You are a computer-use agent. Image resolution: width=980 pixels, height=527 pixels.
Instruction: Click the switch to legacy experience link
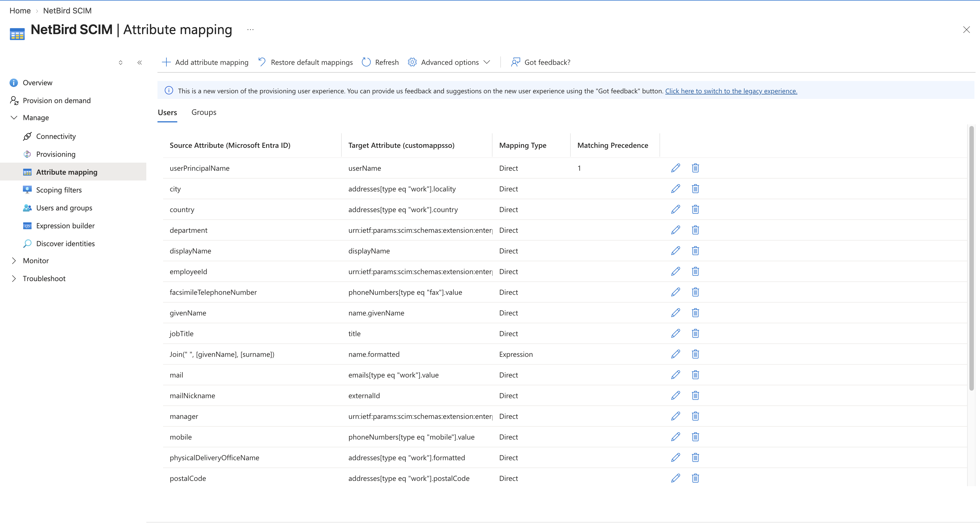(x=731, y=91)
